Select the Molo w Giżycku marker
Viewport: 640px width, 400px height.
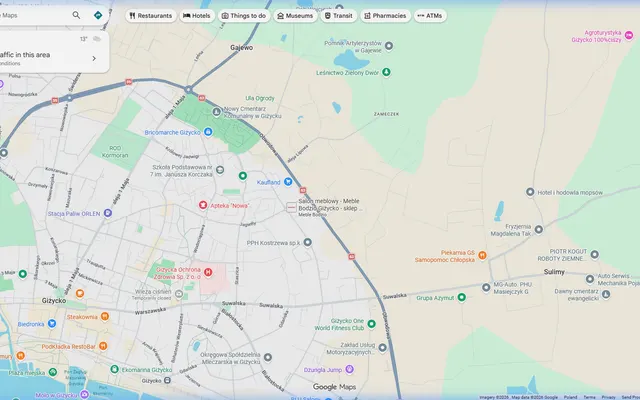click(84, 395)
